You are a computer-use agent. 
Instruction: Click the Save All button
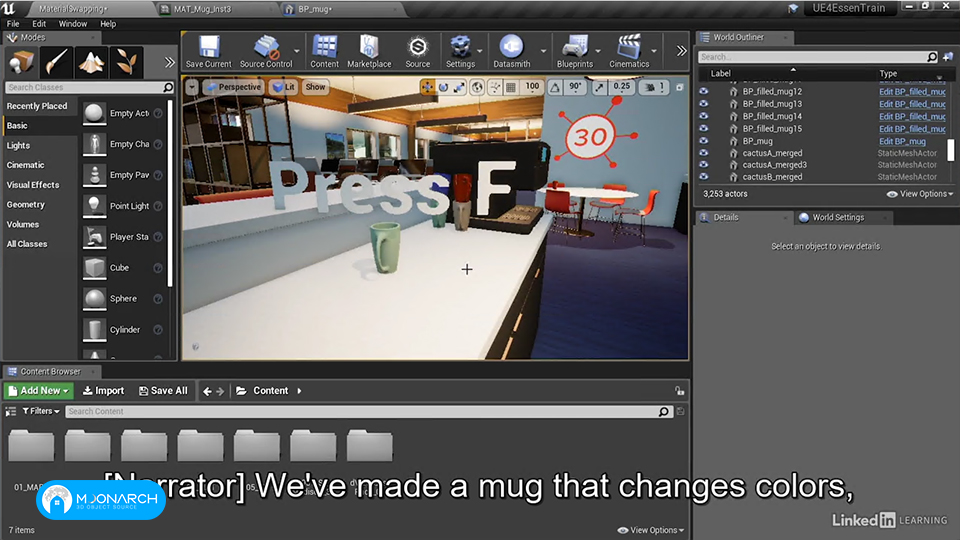(x=163, y=391)
